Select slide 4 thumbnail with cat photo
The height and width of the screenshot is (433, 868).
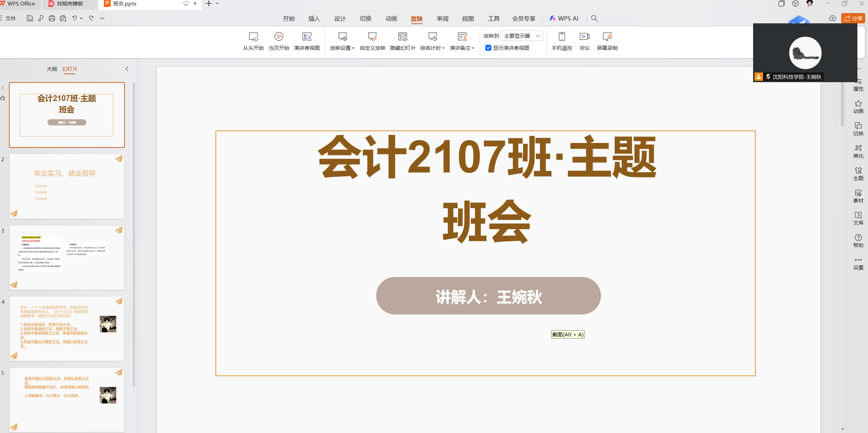point(67,328)
